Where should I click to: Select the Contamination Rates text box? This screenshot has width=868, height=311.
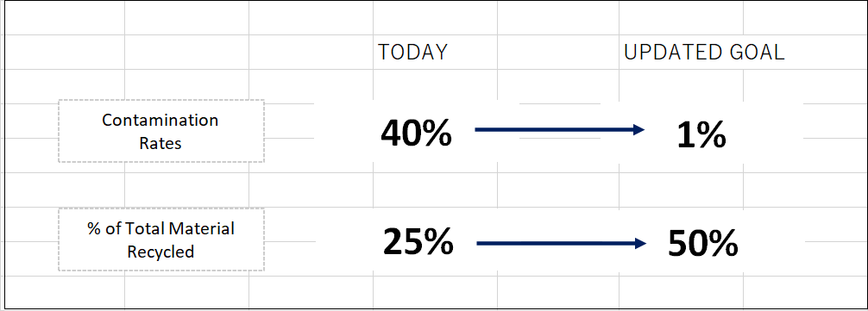click(161, 131)
